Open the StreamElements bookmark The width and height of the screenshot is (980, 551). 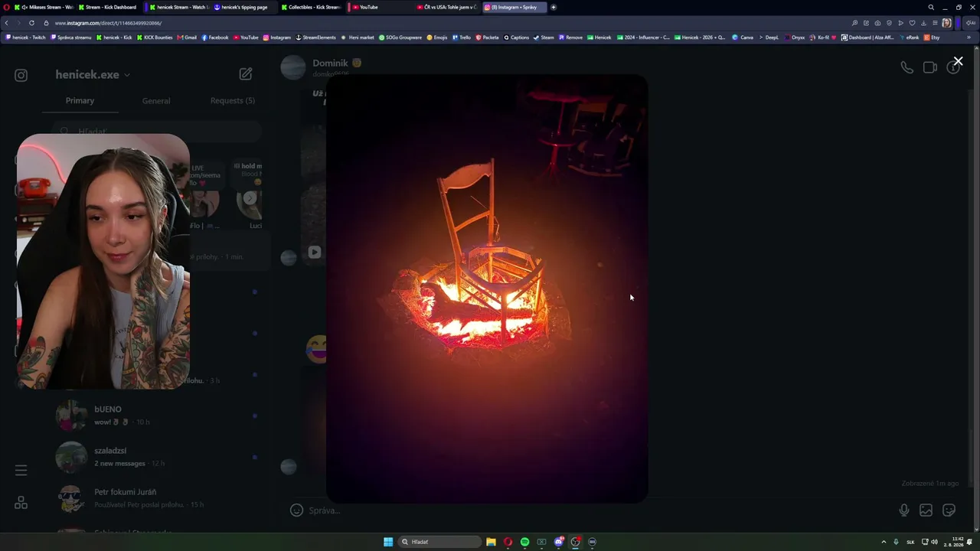pyautogui.click(x=316, y=37)
